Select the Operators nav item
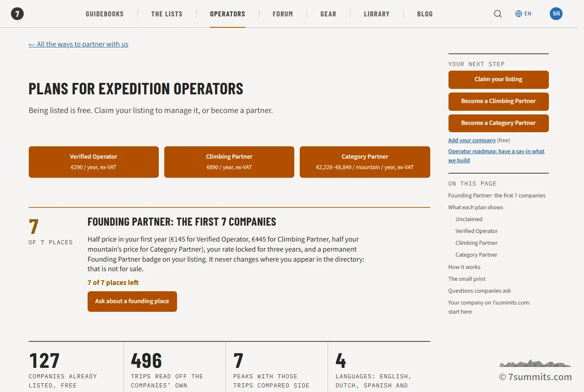Viewport: 584px width, 392px height. (x=228, y=14)
